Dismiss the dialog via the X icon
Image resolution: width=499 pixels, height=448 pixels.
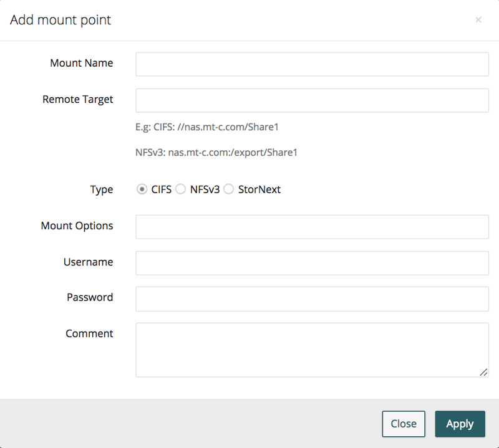point(478,19)
